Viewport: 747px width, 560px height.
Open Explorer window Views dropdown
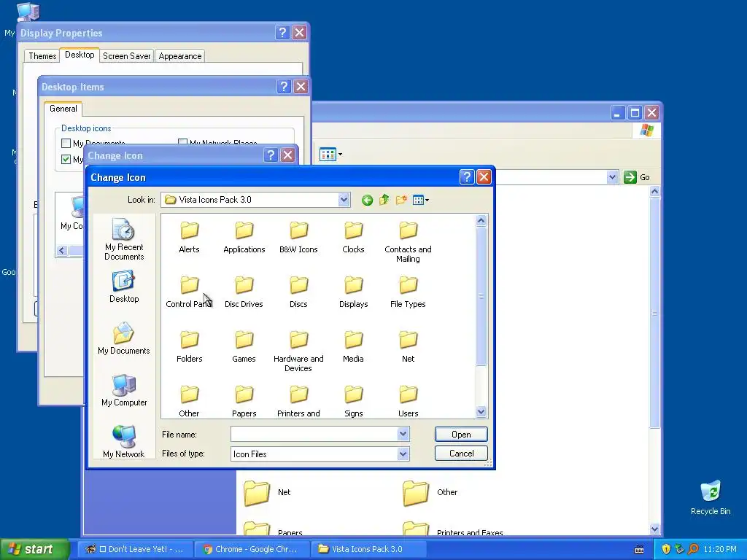pyautogui.click(x=330, y=155)
